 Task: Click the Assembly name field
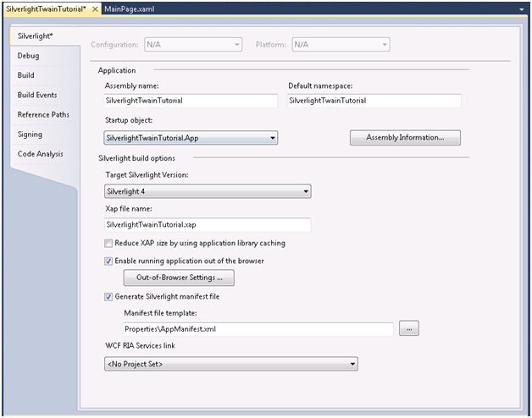click(x=191, y=101)
